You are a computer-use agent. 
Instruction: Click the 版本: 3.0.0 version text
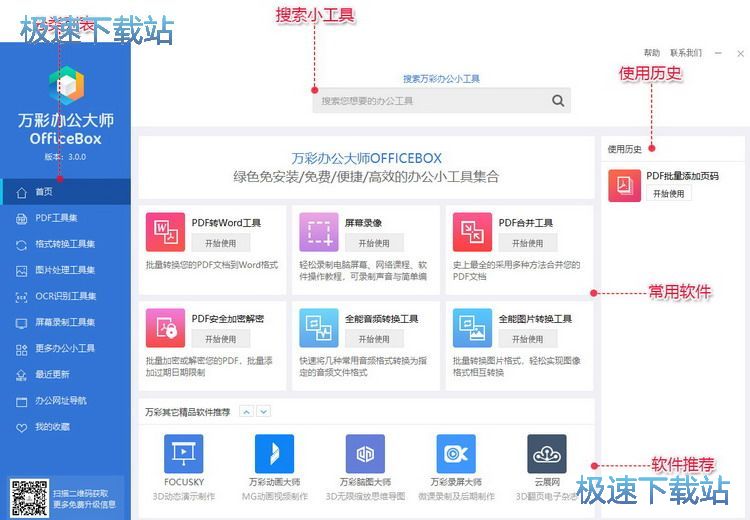point(66,157)
